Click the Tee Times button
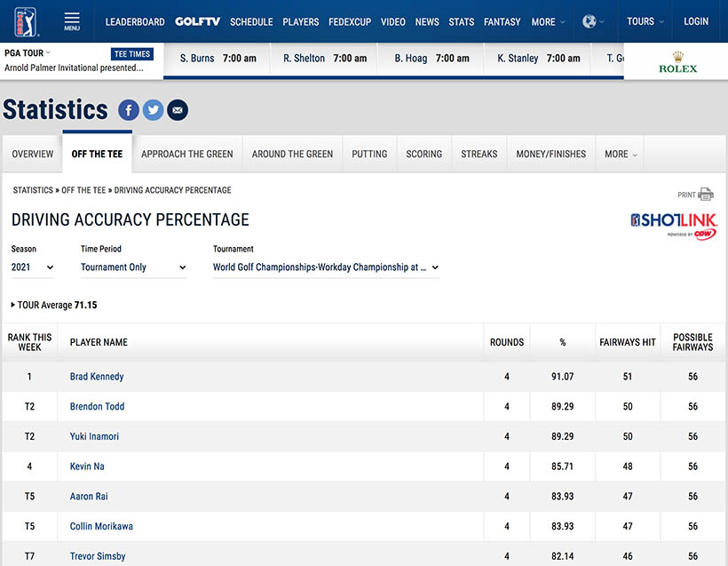The height and width of the screenshot is (566, 728). 132,54
